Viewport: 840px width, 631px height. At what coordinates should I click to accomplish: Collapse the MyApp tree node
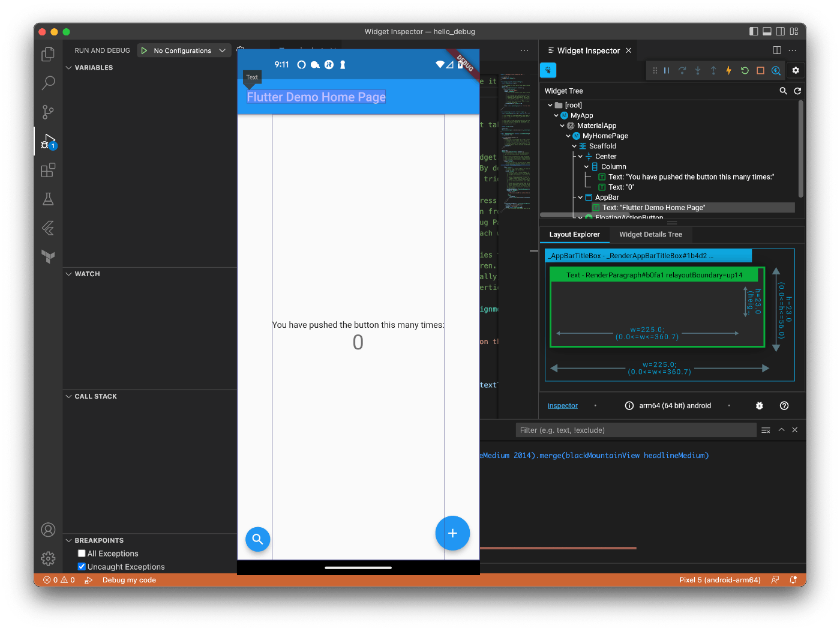(x=556, y=115)
